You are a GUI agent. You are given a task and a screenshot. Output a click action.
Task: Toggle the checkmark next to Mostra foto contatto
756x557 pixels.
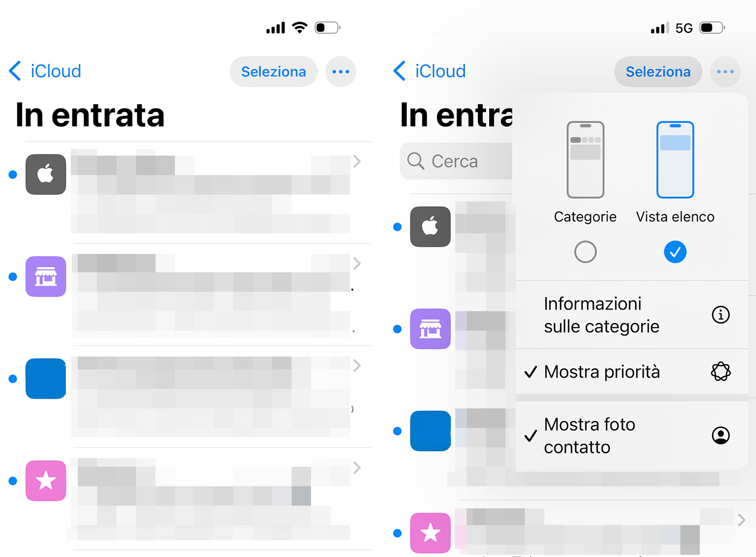coord(531,435)
